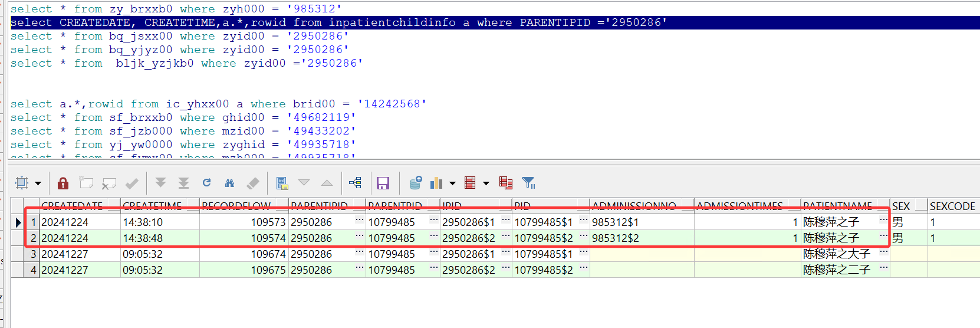The width and height of the screenshot is (980, 328).
Task: Open ellipsis editor for row 2 IPID cell
Action: [x=506, y=237]
